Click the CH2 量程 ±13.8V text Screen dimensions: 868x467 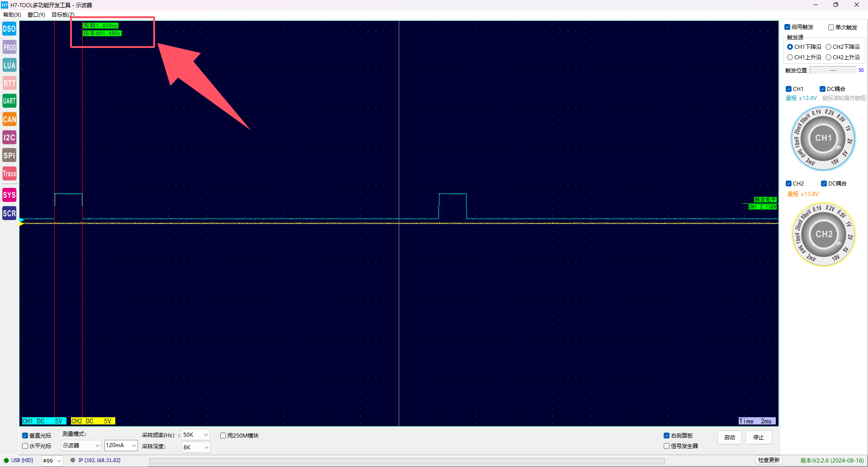[803, 194]
